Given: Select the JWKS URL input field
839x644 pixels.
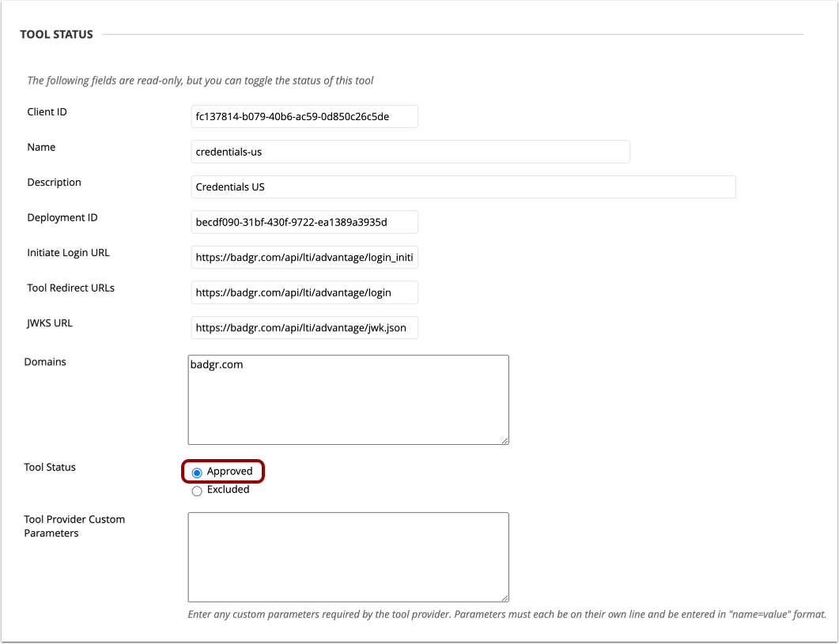Looking at the screenshot, I should [x=304, y=327].
